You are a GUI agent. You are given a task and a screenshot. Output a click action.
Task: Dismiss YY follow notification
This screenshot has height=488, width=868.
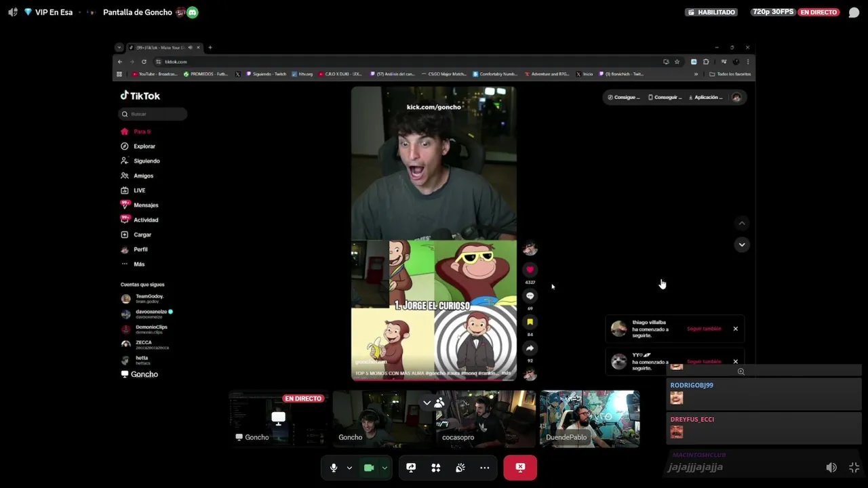[735, 361]
